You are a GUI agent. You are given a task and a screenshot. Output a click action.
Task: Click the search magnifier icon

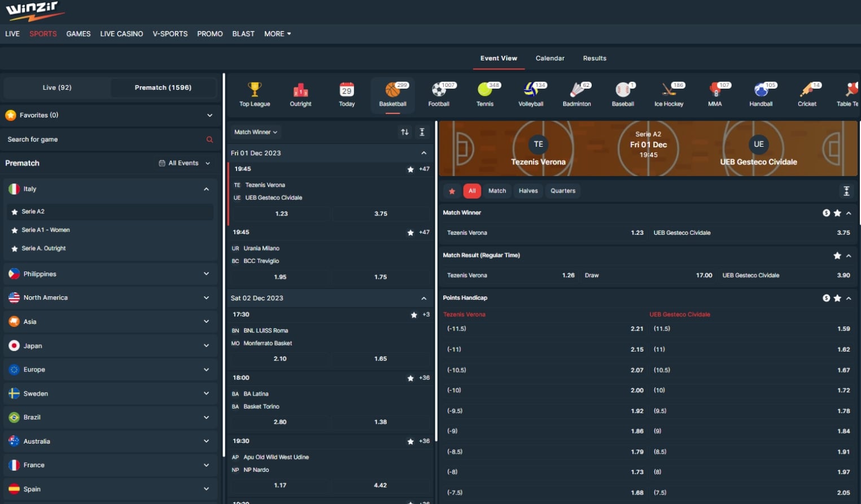pyautogui.click(x=209, y=139)
